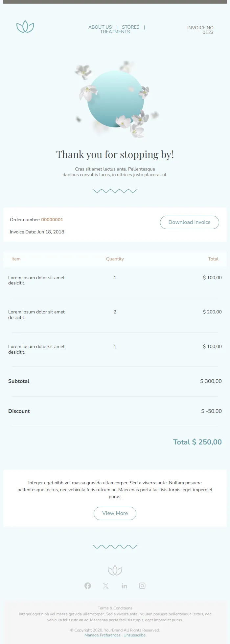Click the lotus logo in header

25,27
